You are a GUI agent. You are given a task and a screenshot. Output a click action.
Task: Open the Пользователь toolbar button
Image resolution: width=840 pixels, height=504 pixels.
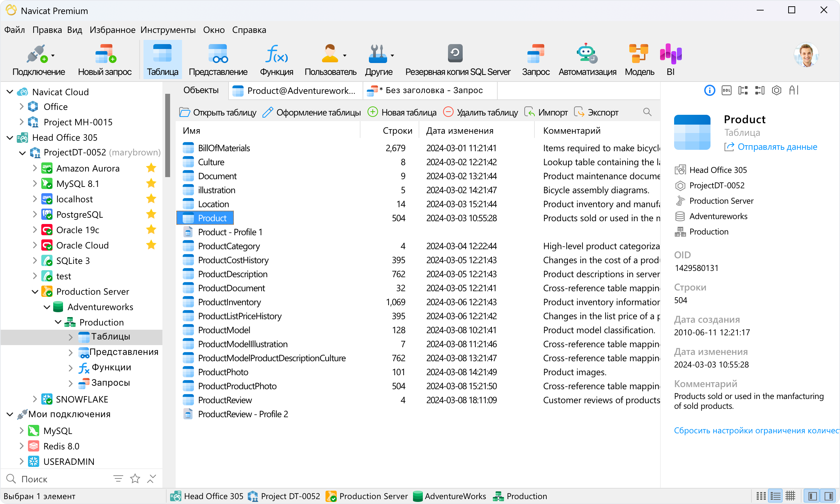(330, 60)
